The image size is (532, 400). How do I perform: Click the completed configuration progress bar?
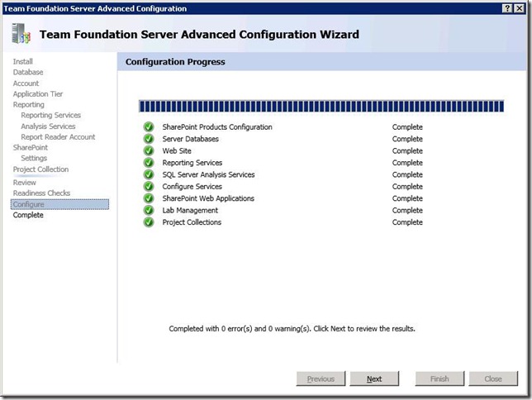[321, 107]
